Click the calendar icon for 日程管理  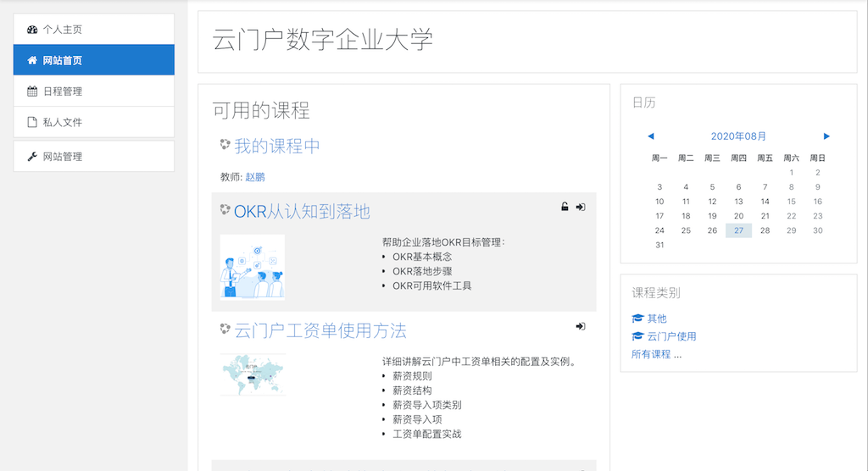point(32,91)
